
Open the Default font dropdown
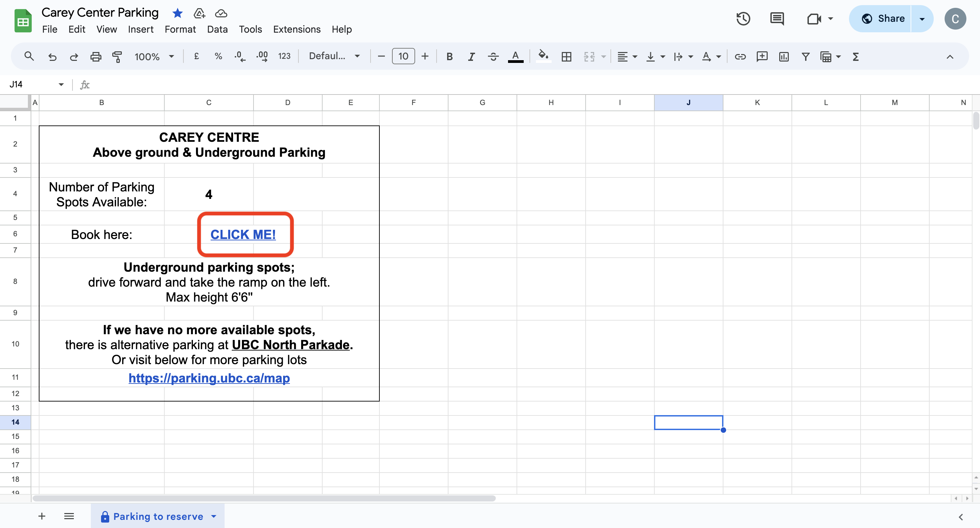tap(334, 56)
